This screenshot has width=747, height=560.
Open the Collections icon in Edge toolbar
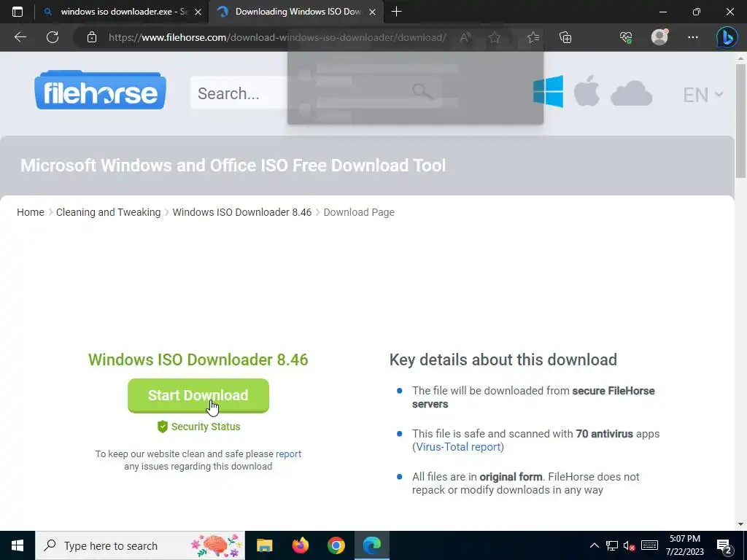565,37
